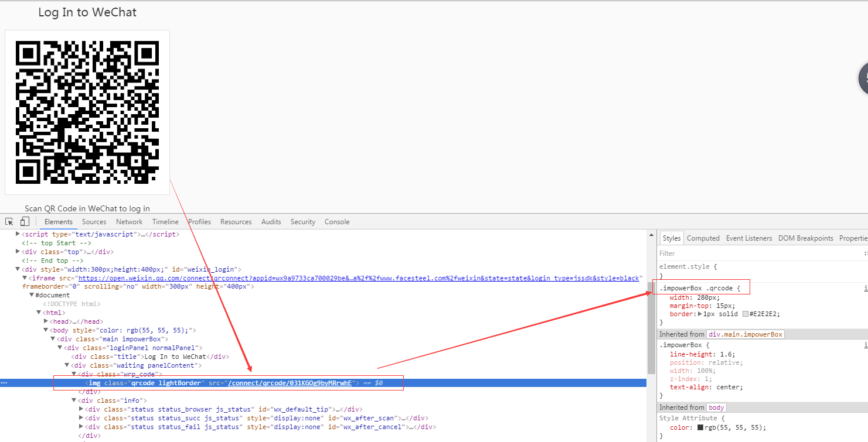Click the elements panel vertical scrollbar
The width and height of the screenshot is (868, 442).
pos(651,328)
